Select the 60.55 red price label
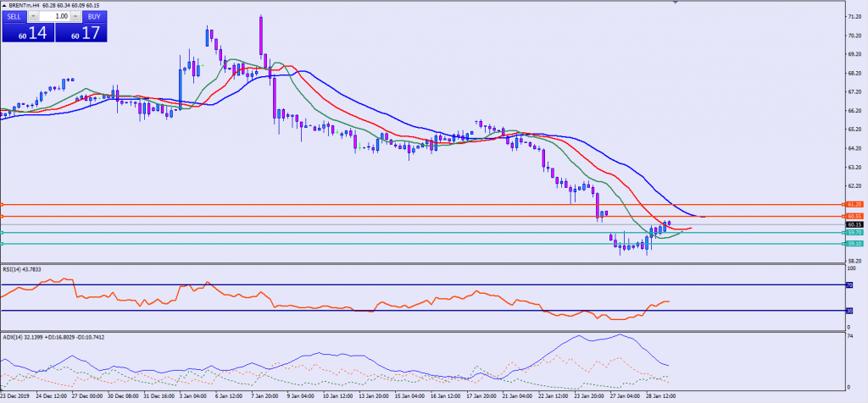 (854, 217)
